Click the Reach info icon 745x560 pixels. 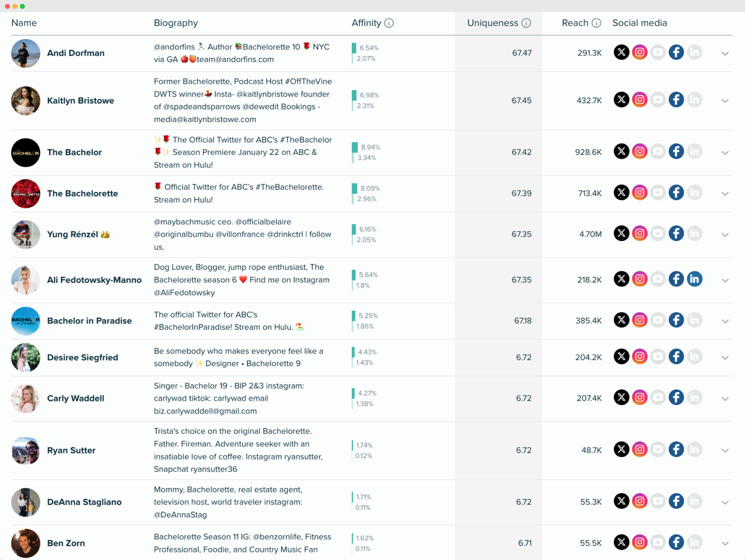(596, 23)
